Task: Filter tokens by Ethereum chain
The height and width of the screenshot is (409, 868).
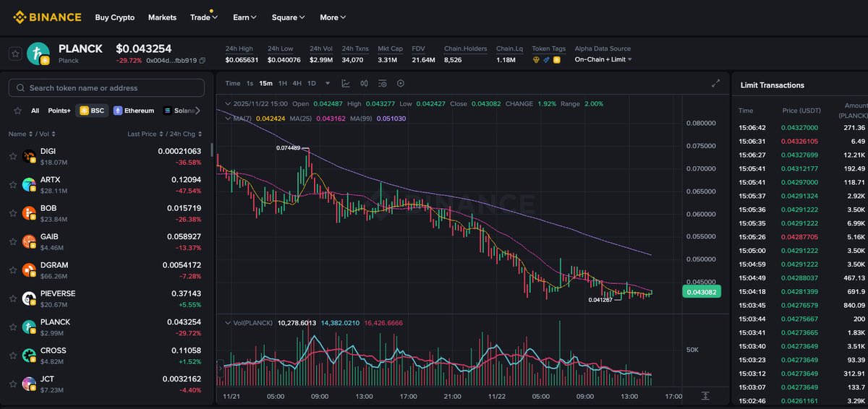Action: coord(134,111)
